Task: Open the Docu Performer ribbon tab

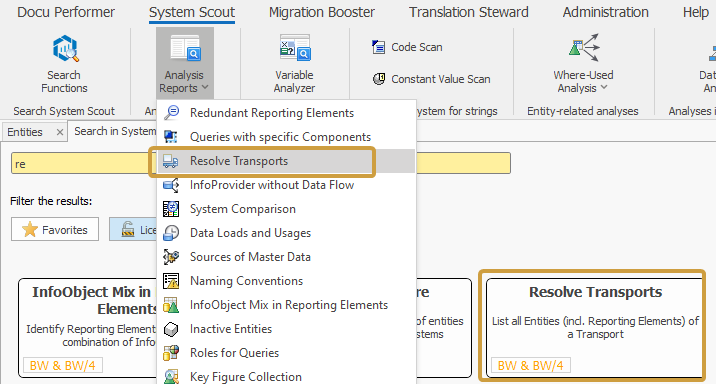Action: point(66,12)
